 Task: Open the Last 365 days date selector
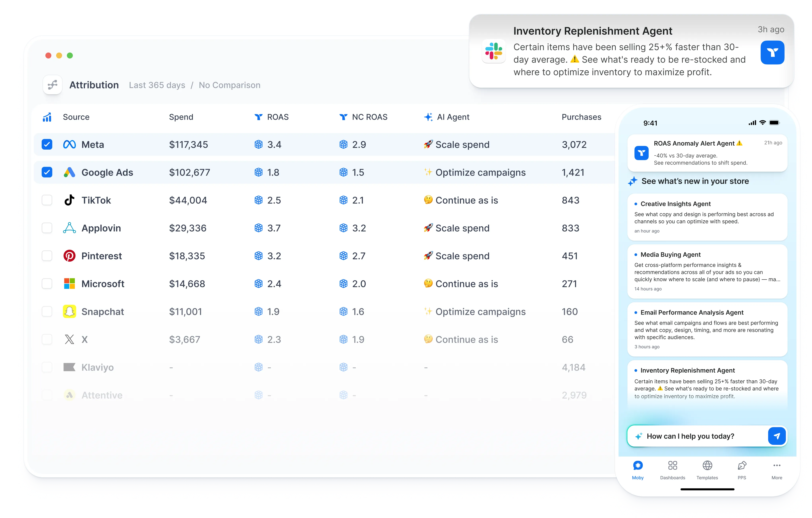tap(157, 85)
